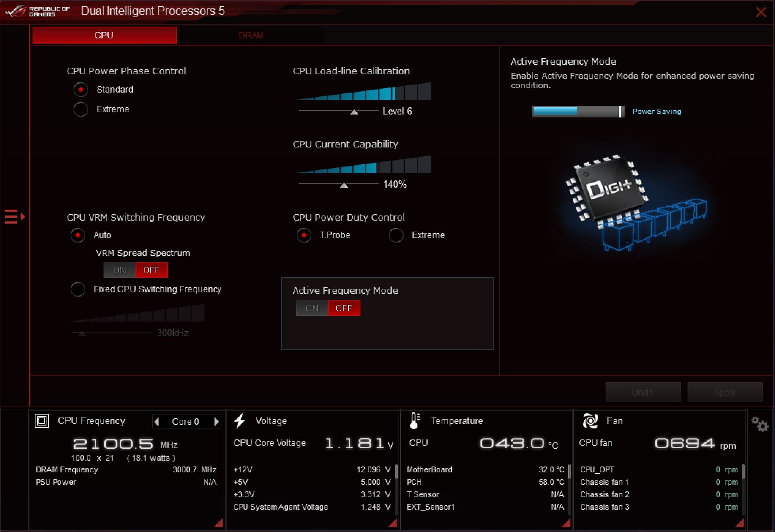Viewport: 775px width, 532px height.
Task: Click the Chassis fan 3 row
Action: (659, 507)
